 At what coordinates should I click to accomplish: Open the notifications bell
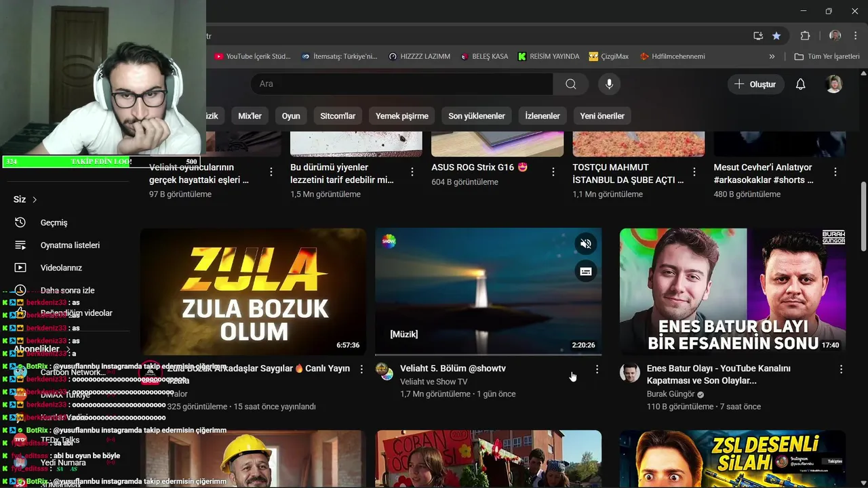(800, 84)
